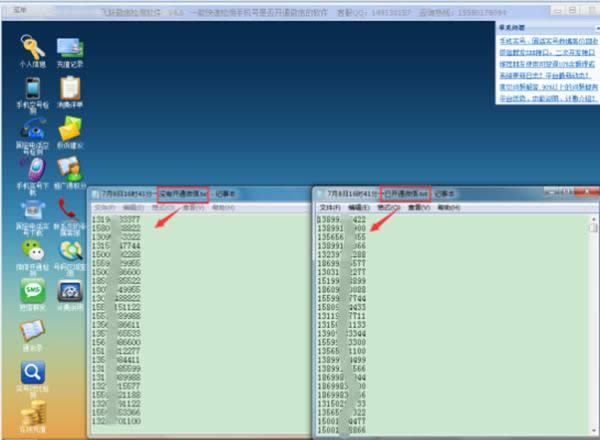The height and width of the screenshot is (440, 600).
Task: Click the right Notepad vertical scrollbar up arrow
Action: coord(593,219)
